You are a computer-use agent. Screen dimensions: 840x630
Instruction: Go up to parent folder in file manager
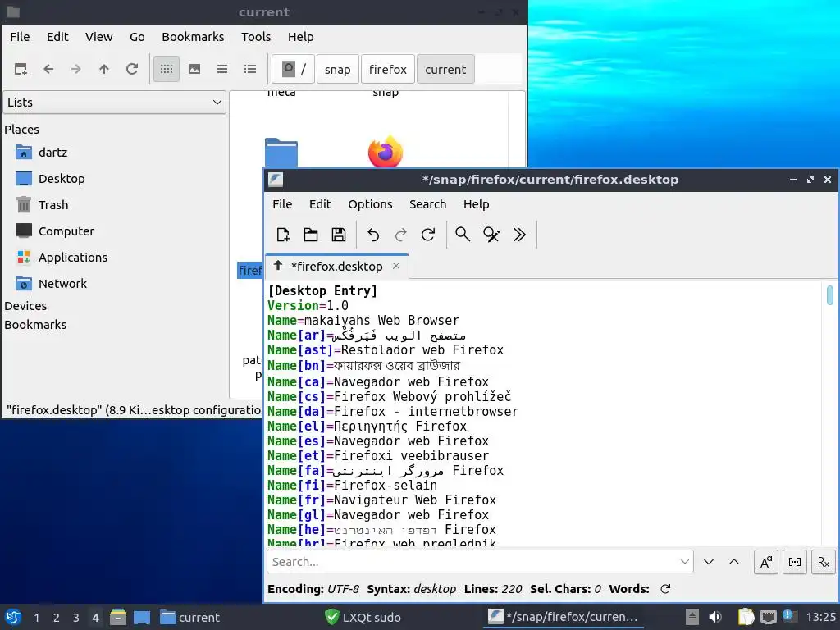click(x=104, y=69)
